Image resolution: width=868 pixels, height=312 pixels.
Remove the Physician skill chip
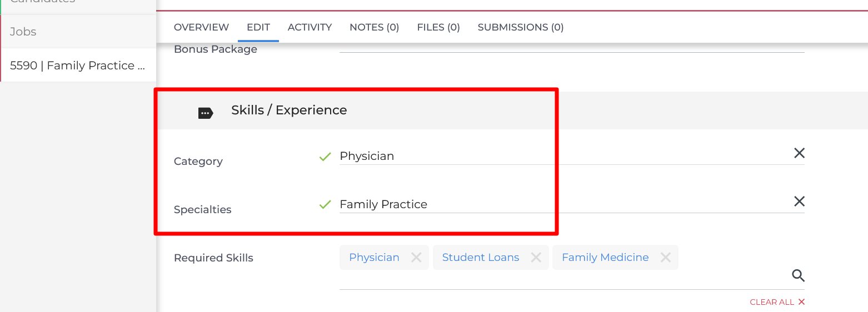(x=416, y=258)
